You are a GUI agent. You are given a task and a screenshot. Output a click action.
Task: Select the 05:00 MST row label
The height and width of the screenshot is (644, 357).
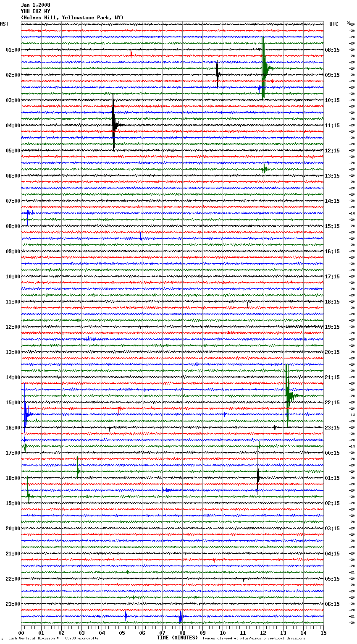(13, 151)
